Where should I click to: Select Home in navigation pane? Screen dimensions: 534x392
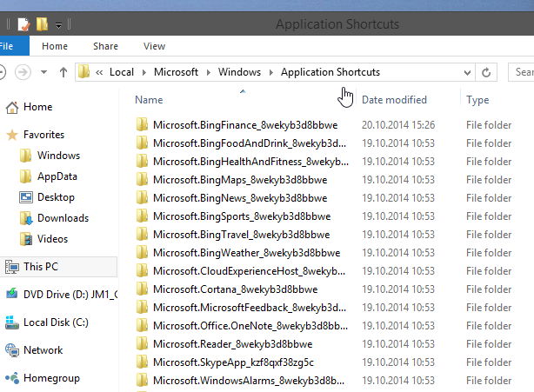click(x=37, y=107)
